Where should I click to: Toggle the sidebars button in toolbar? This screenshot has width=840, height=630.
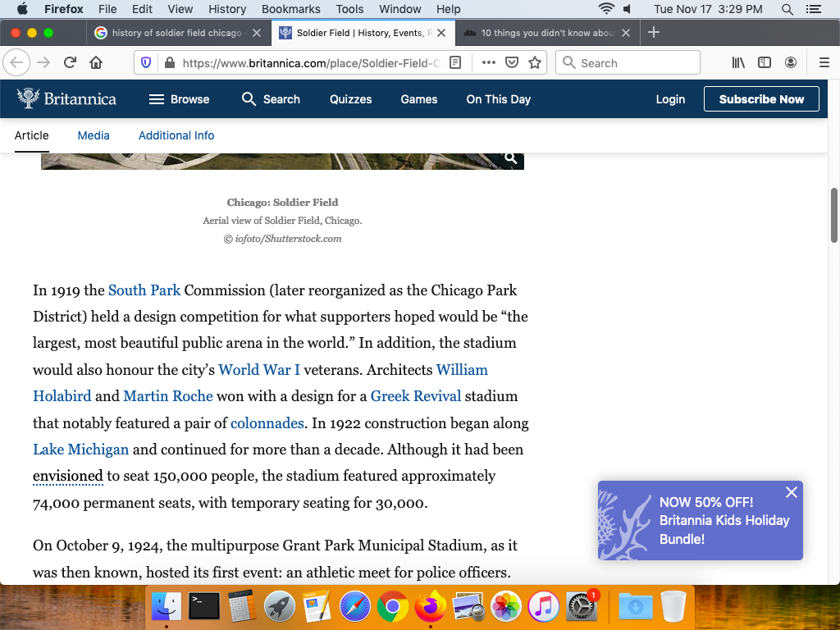764,63
